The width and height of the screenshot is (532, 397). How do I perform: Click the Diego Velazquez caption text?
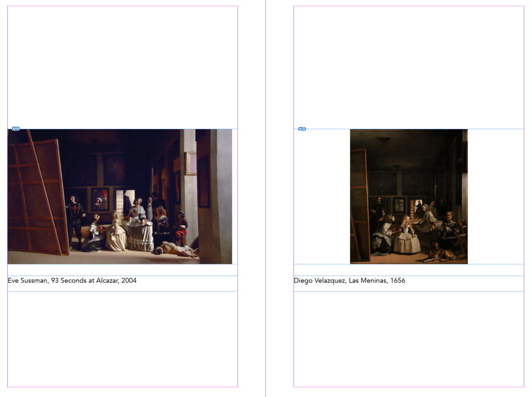(349, 281)
